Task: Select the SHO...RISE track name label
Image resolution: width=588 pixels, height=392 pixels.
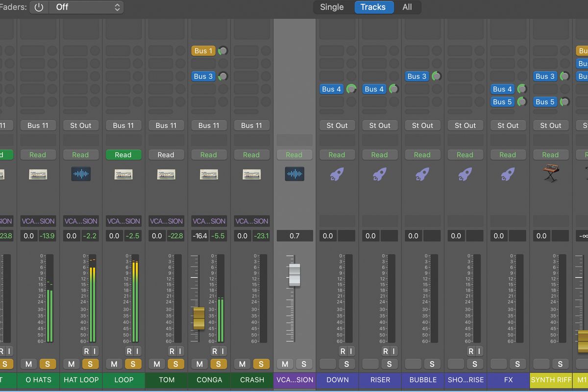Action: click(465, 380)
